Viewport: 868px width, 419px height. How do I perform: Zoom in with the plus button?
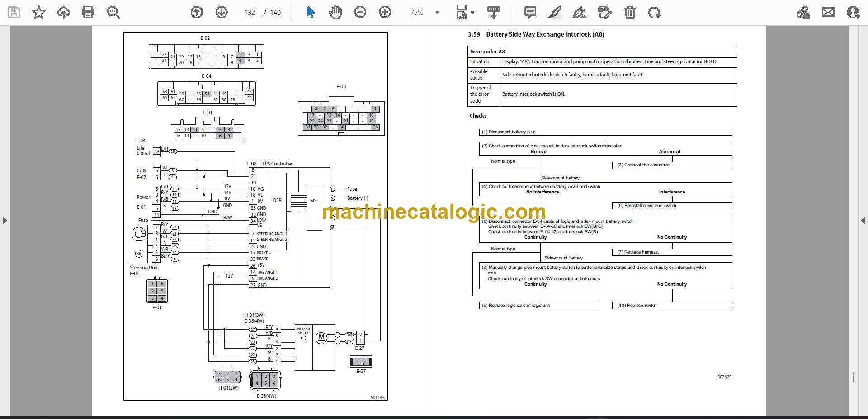pos(385,12)
